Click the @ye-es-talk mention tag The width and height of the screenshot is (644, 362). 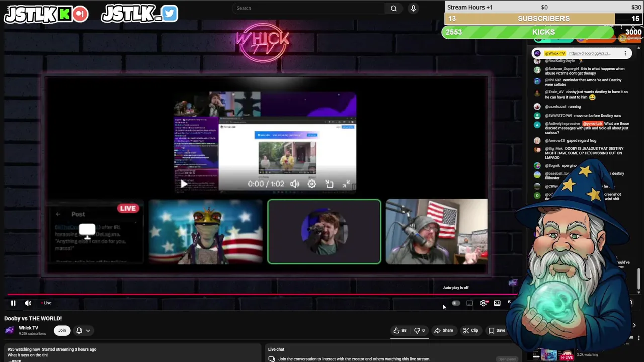click(x=592, y=124)
